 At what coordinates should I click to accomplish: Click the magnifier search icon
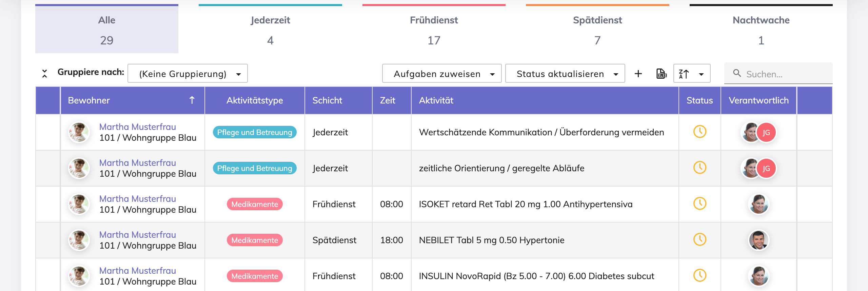pos(737,73)
